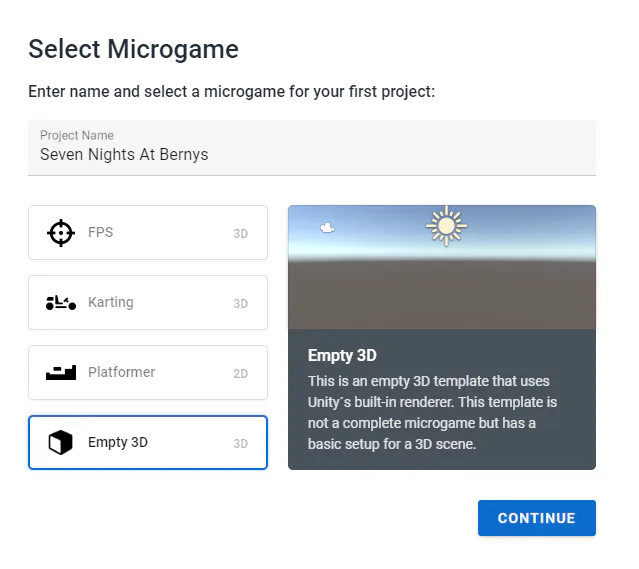Image resolution: width=639 pixels, height=569 pixels.
Task: Select the FPS microgame name
Action: (x=101, y=233)
